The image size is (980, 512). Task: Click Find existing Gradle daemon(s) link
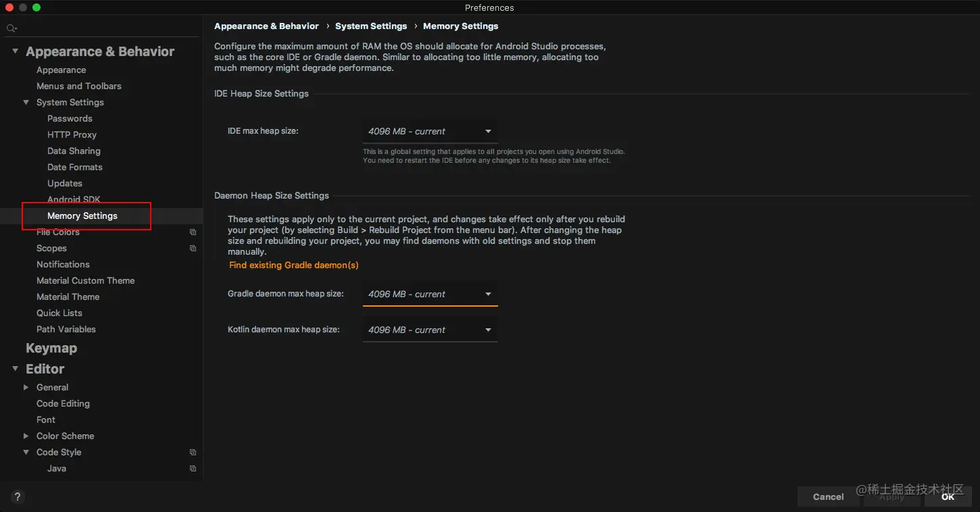tap(294, 265)
